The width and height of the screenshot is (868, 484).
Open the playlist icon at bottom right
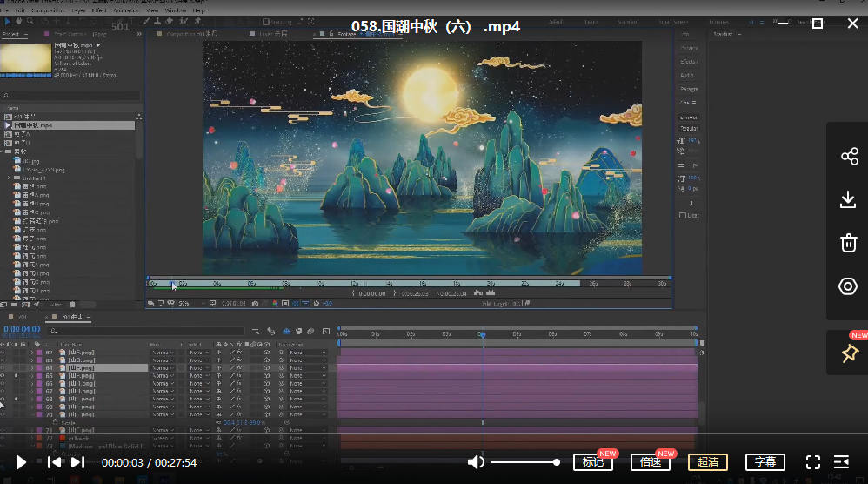tap(841, 462)
